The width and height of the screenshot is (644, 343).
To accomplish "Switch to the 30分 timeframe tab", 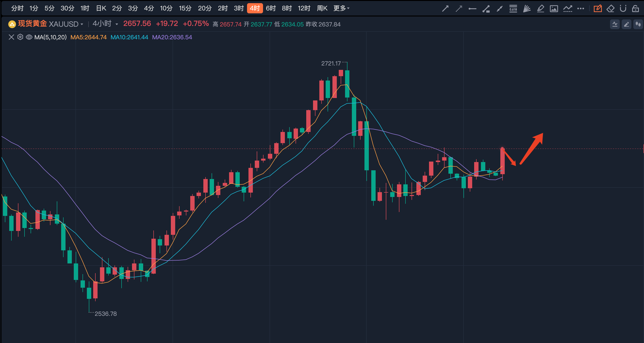I will click(67, 8).
